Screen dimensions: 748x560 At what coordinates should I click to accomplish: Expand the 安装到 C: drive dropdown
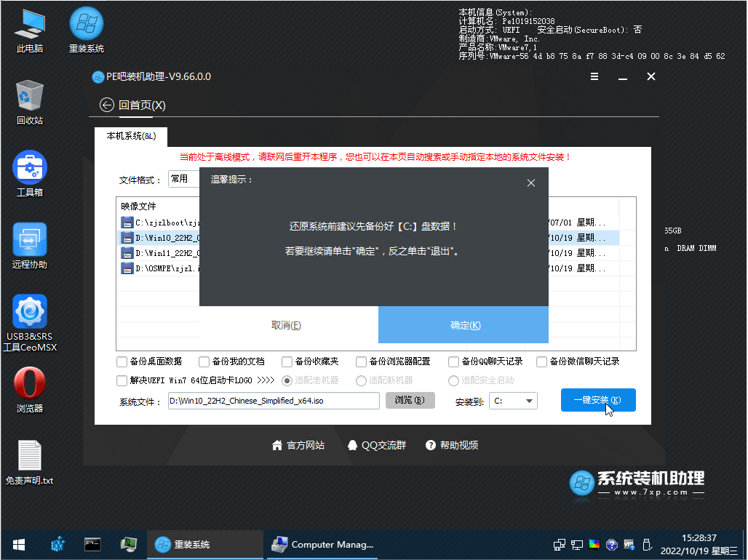(514, 401)
